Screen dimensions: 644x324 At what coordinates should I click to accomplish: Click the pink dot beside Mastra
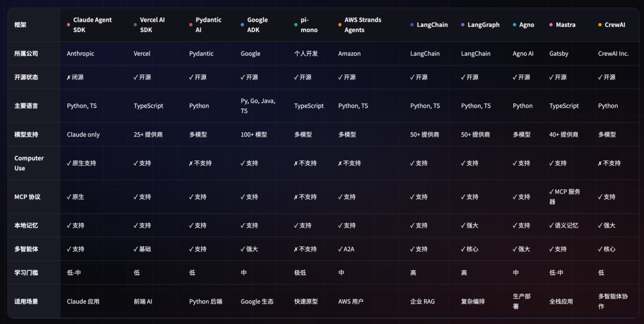551,24
